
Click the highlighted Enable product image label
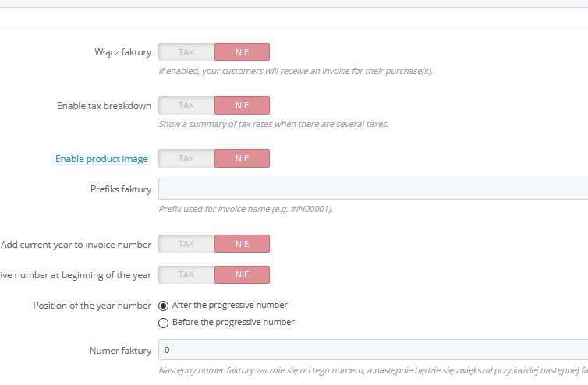[x=101, y=159]
